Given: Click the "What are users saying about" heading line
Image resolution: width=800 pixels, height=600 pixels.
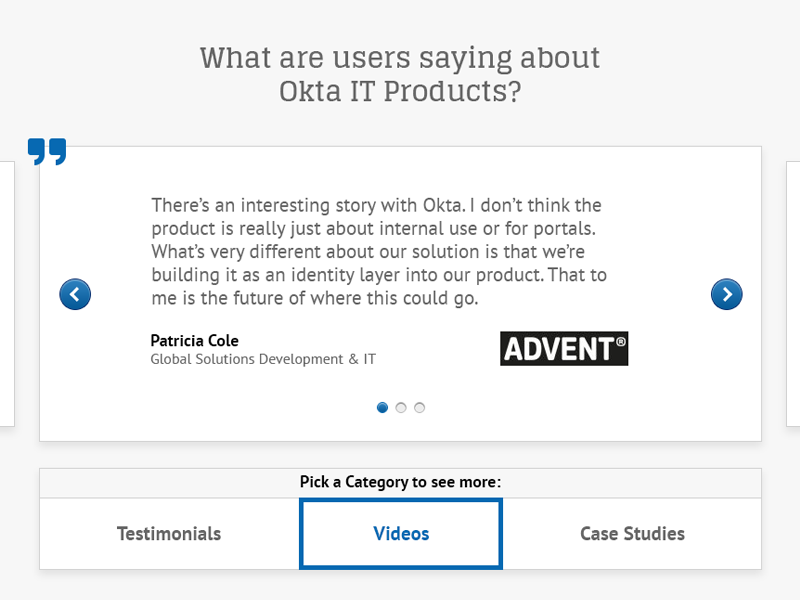Looking at the screenshot, I should pos(400,57).
